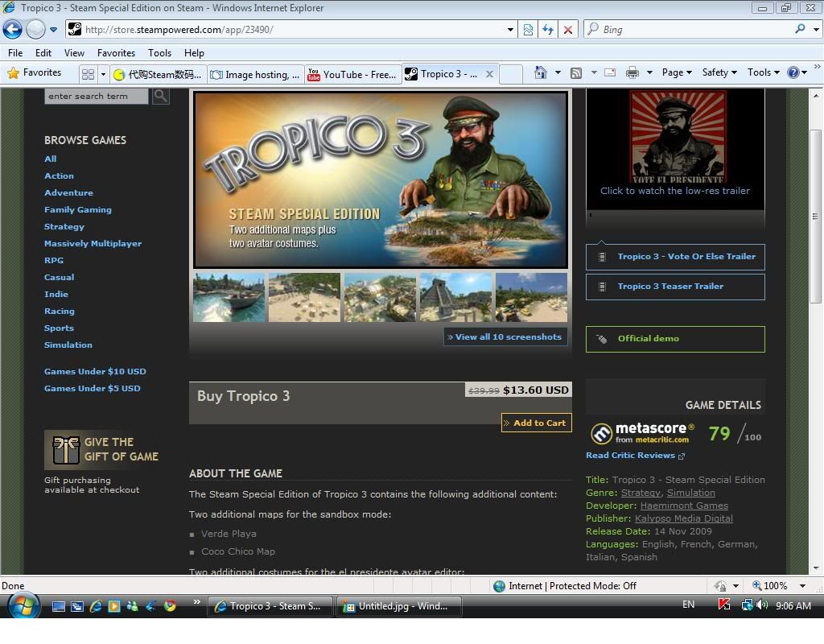Expand the Print options dropdown arrow
The height and width of the screenshot is (644, 824).
[x=649, y=72]
